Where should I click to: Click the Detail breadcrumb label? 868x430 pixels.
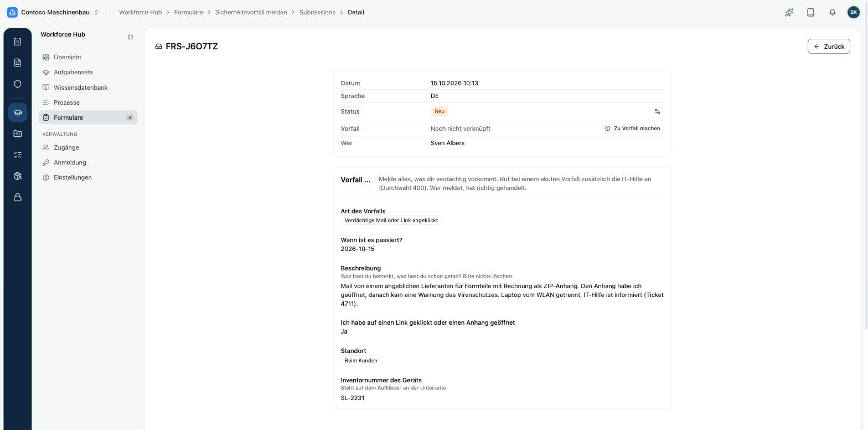[356, 12]
